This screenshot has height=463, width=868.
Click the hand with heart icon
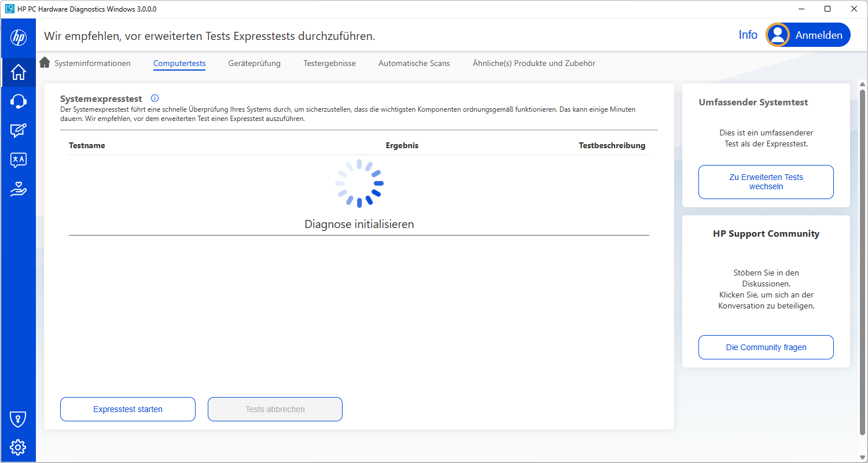(18, 189)
